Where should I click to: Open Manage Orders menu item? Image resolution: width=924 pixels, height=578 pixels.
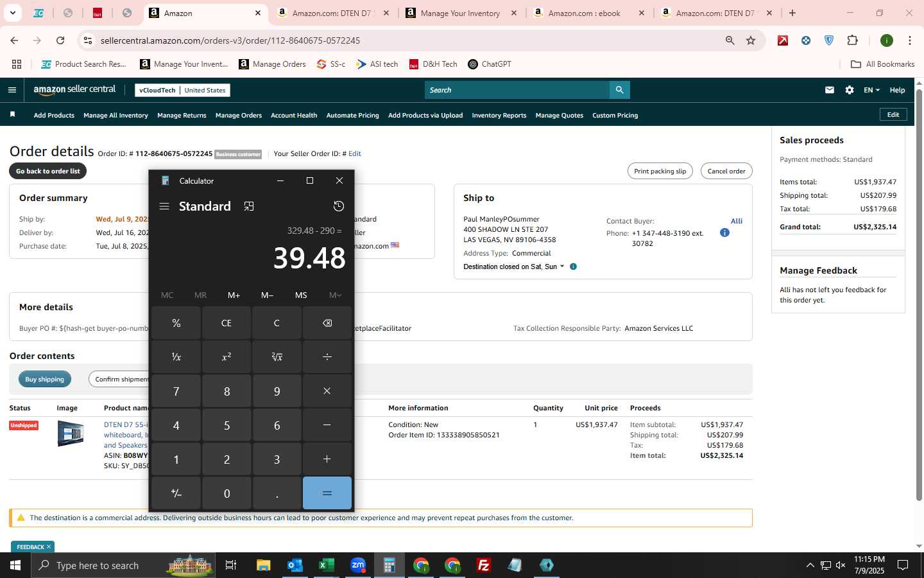click(239, 116)
